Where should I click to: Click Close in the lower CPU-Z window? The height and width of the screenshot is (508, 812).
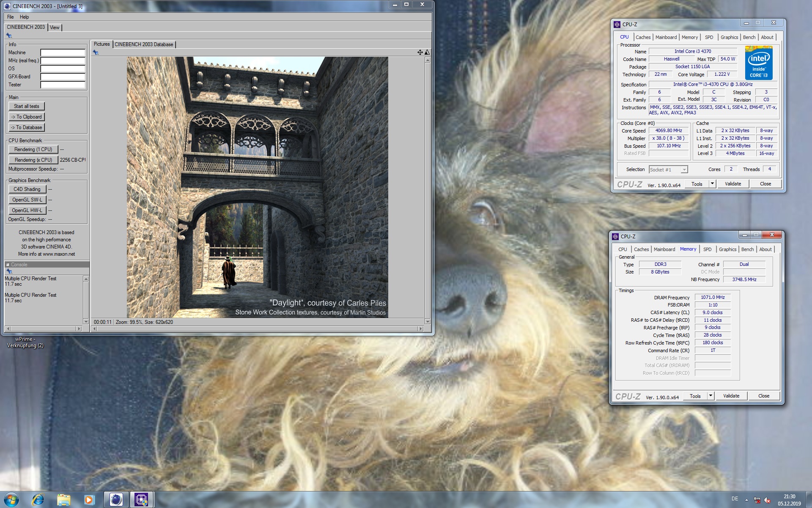coord(764,396)
